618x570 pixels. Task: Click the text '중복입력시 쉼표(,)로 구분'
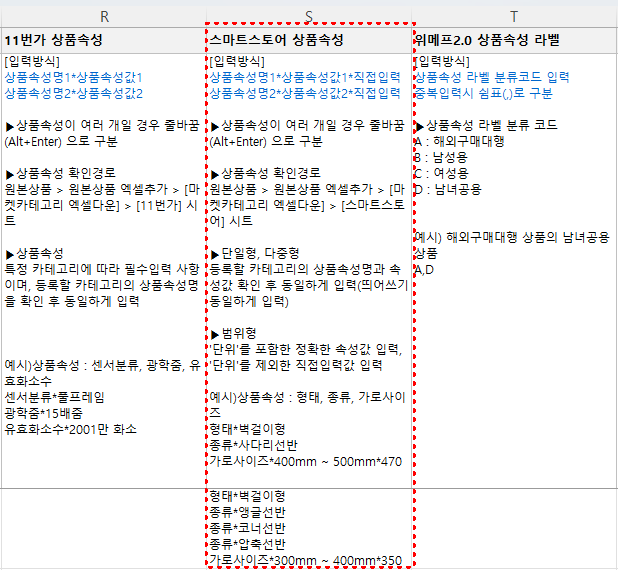(484, 94)
